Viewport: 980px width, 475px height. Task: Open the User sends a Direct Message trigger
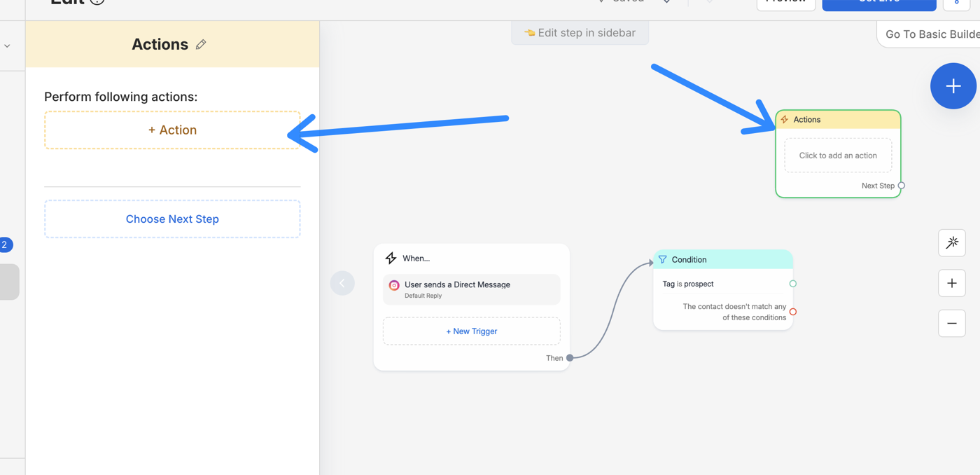point(472,289)
